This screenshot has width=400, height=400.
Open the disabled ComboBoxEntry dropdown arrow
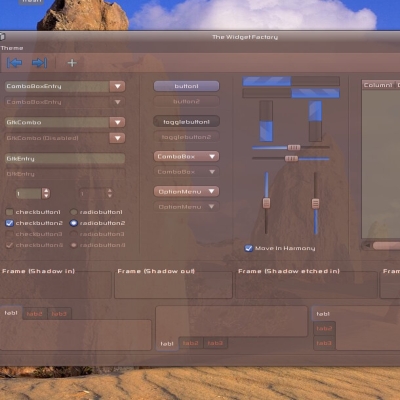pyautogui.click(x=117, y=102)
